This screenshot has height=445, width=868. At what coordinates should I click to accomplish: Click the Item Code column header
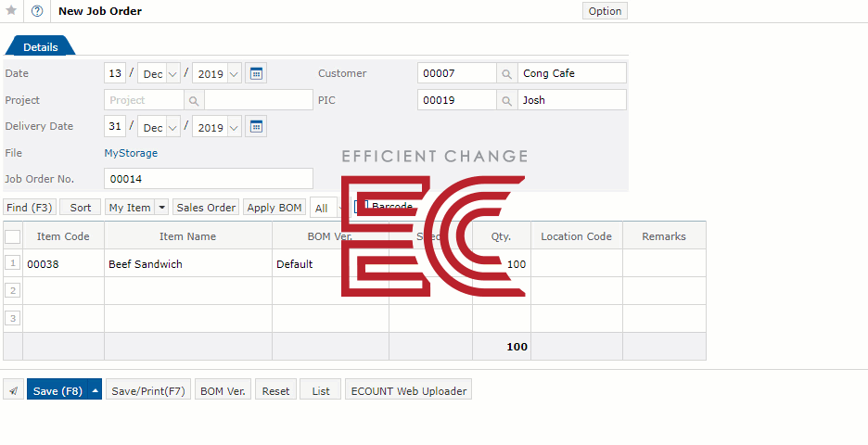point(63,236)
